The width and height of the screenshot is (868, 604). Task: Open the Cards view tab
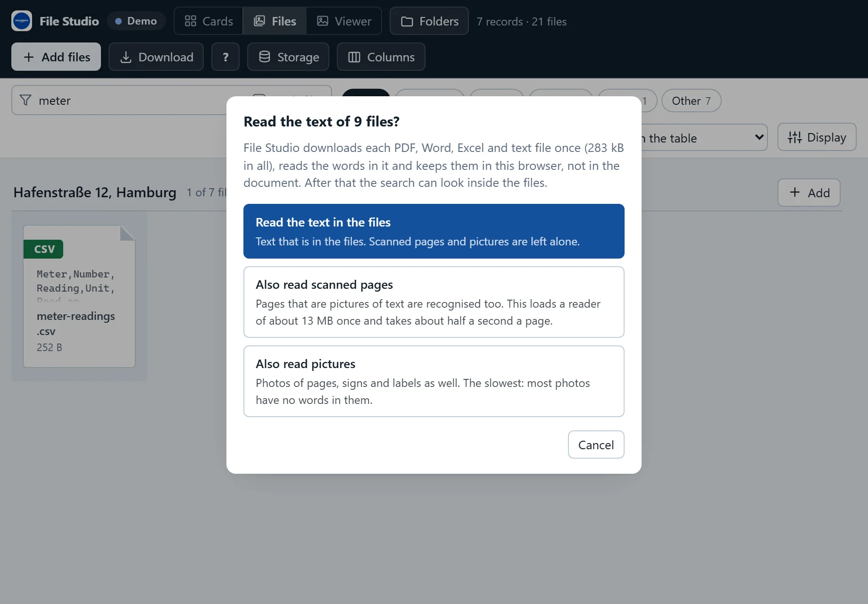click(x=209, y=21)
